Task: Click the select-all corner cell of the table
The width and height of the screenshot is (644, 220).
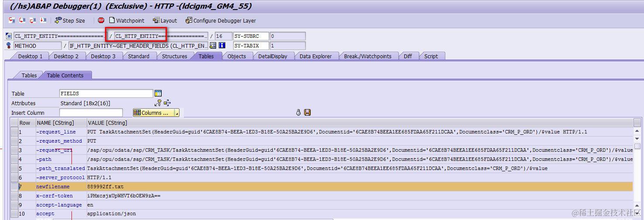Action: click(x=14, y=123)
